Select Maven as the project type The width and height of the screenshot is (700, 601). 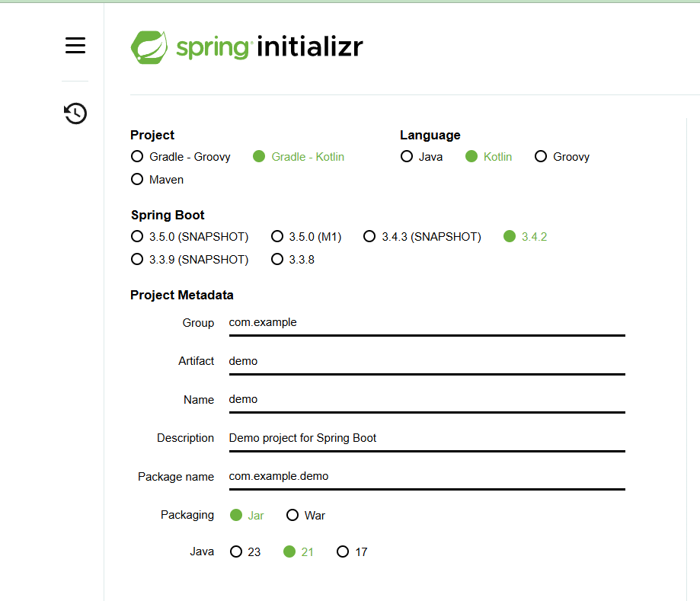[x=137, y=179]
